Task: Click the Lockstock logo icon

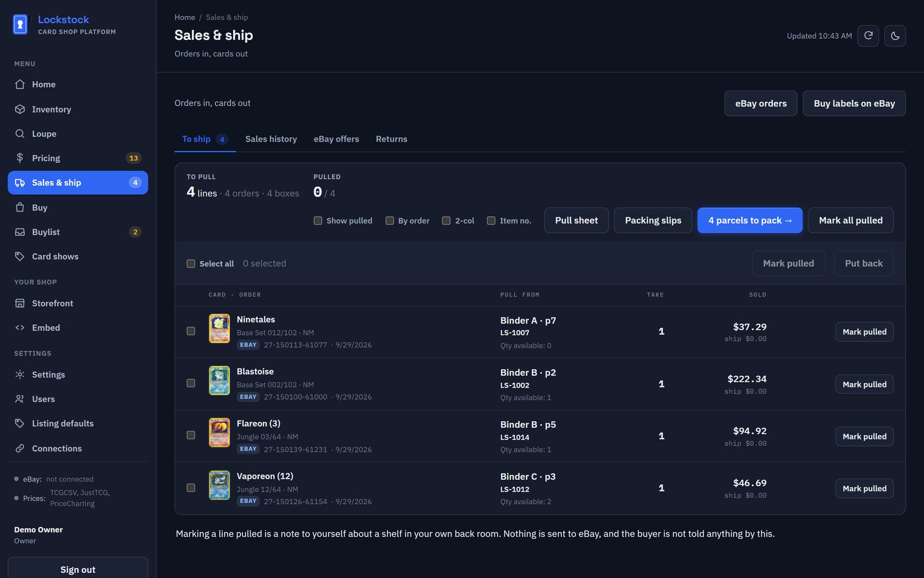Action: point(20,24)
